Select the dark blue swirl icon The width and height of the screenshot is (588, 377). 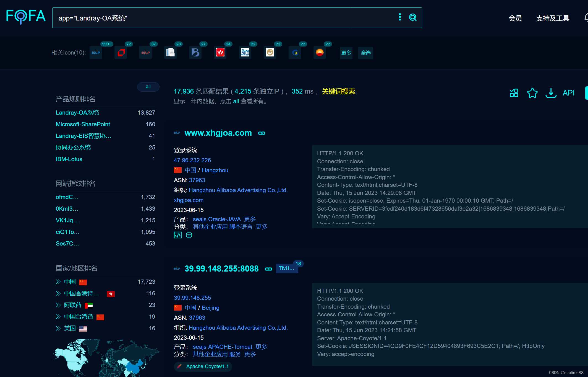click(295, 53)
